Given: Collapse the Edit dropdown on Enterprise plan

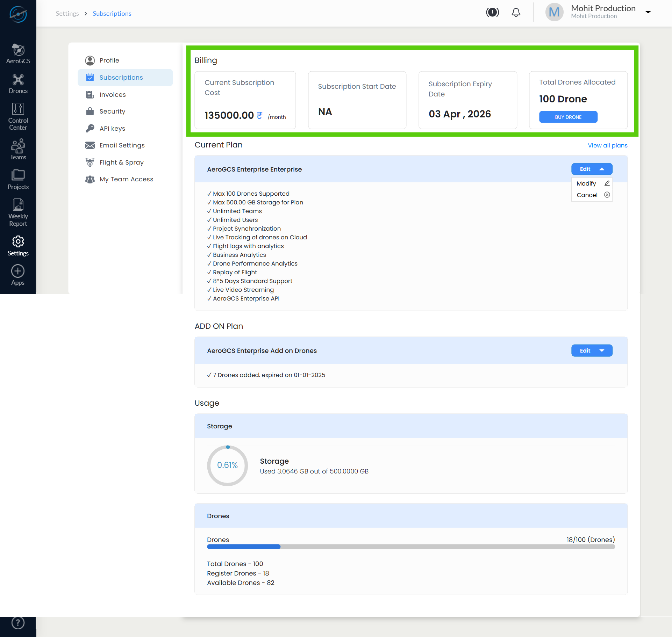Looking at the screenshot, I should click(592, 169).
